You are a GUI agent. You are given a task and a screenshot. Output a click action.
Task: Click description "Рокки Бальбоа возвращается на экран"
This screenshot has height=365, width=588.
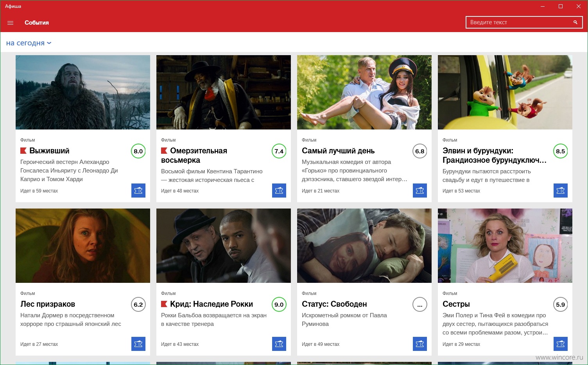click(214, 320)
